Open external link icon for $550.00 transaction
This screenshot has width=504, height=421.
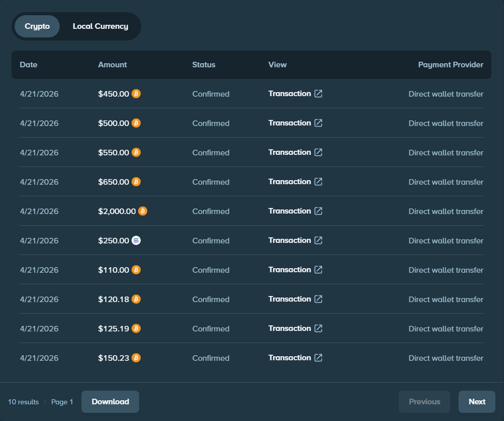click(318, 152)
